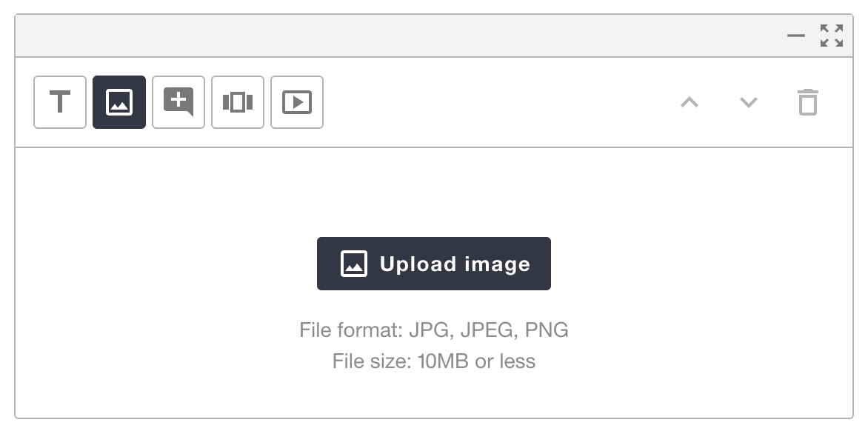
Task: Click the picture icon inside Upload image
Action: [x=354, y=264]
